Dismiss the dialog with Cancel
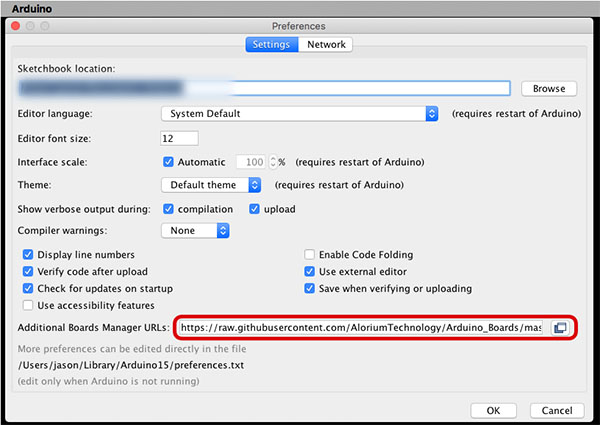 click(557, 410)
